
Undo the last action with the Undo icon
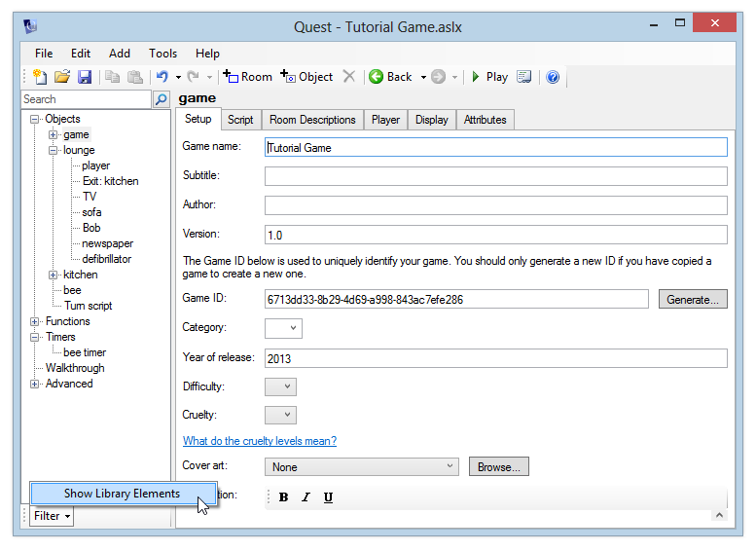point(162,77)
